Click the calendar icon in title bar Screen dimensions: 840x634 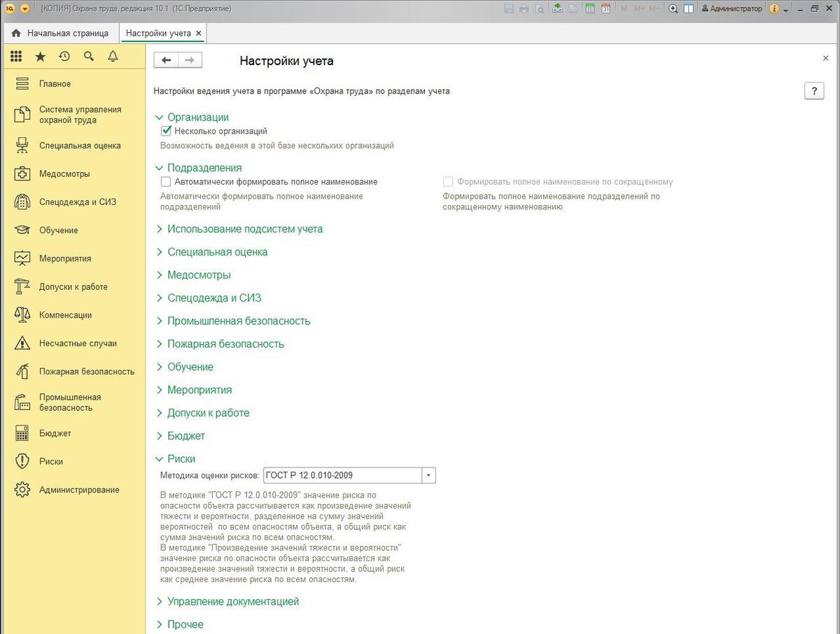605,9
